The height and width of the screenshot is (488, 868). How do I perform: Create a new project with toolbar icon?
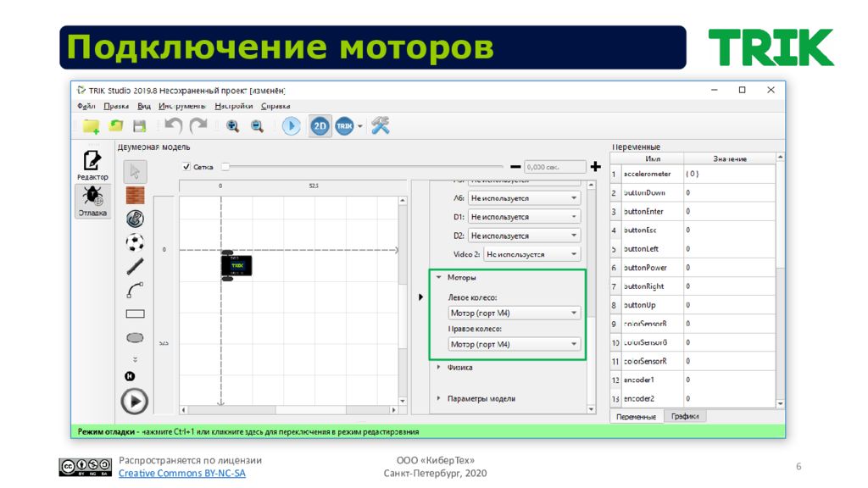(91, 126)
